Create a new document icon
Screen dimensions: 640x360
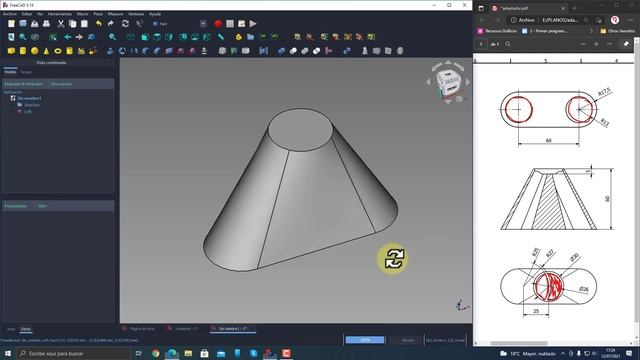11,24
